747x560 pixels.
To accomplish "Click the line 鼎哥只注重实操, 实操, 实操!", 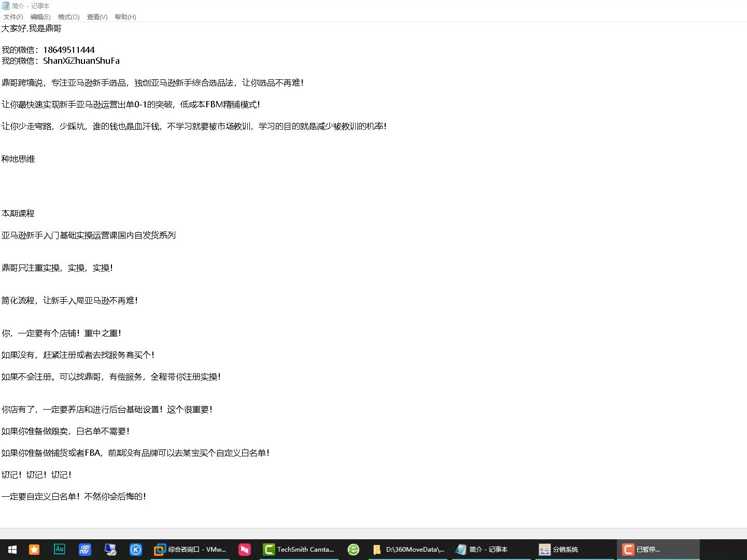I will point(57,268).
